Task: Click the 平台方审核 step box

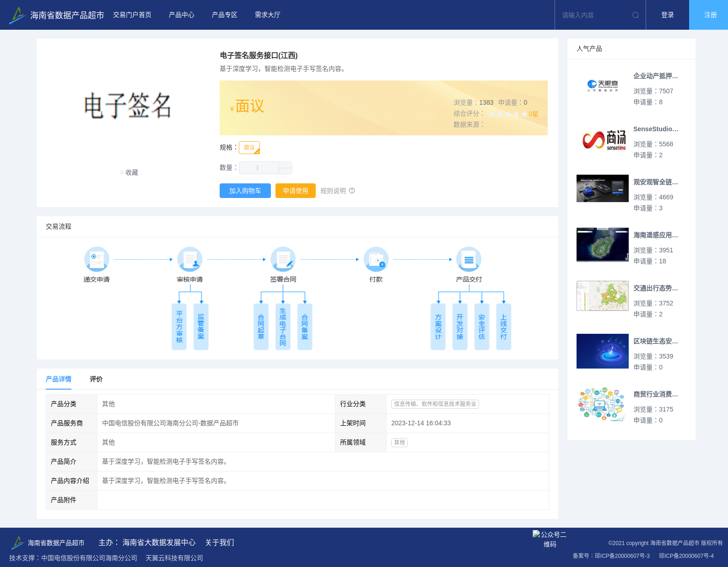Action: pyautogui.click(x=179, y=327)
